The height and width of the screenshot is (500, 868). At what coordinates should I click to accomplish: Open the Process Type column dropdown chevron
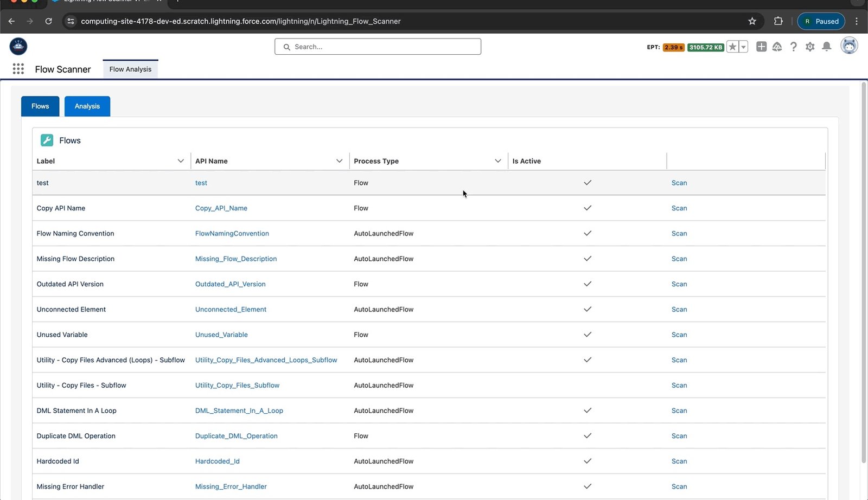[498, 161]
